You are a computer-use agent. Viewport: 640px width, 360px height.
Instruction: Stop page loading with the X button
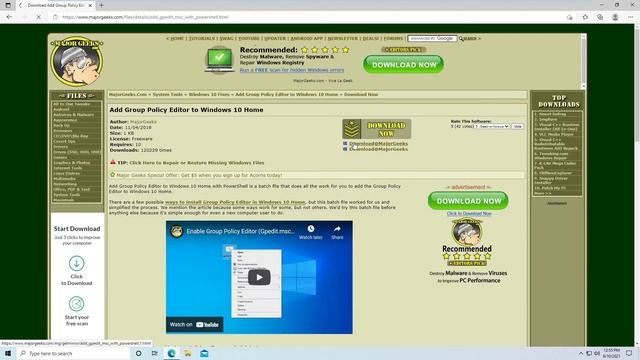coord(38,17)
